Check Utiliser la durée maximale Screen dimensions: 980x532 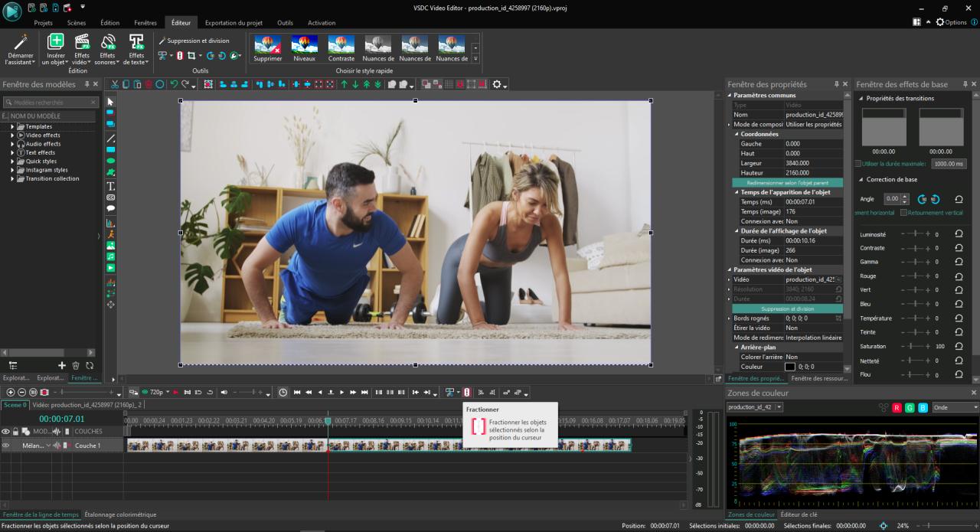point(857,164)
